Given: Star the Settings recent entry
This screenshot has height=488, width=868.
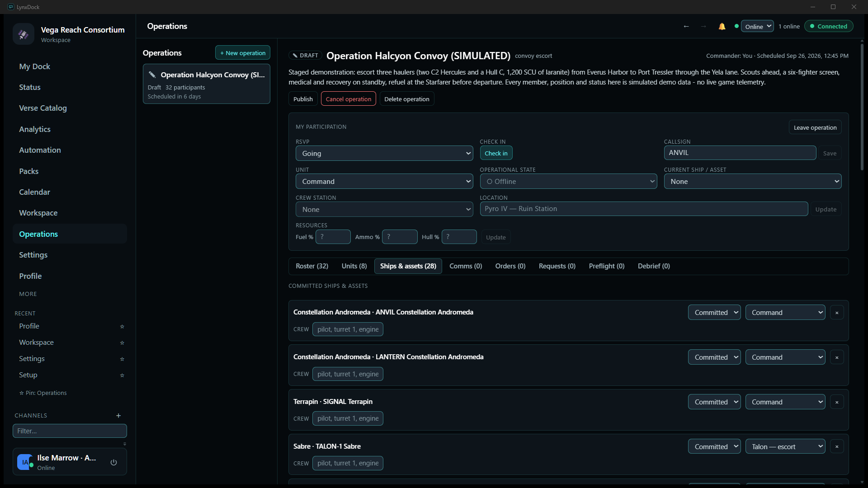Looking at the screenshot, I should pyautogui.click(x=122, y=359).
